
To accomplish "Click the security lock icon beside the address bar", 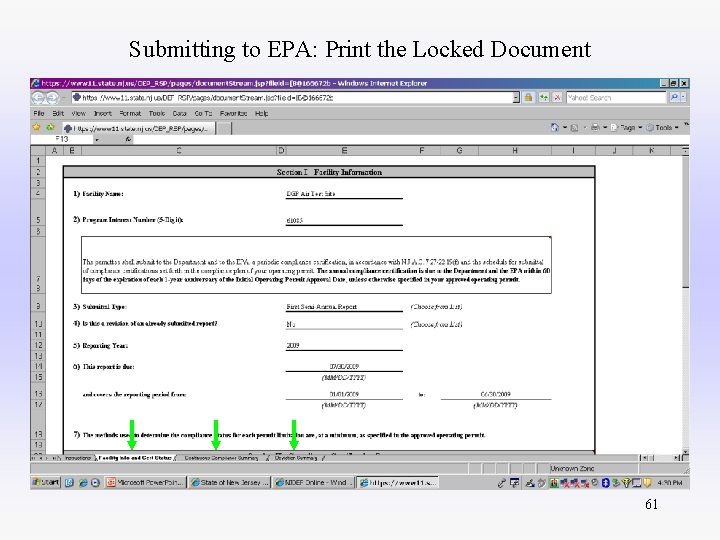I will tap(528, 97).
